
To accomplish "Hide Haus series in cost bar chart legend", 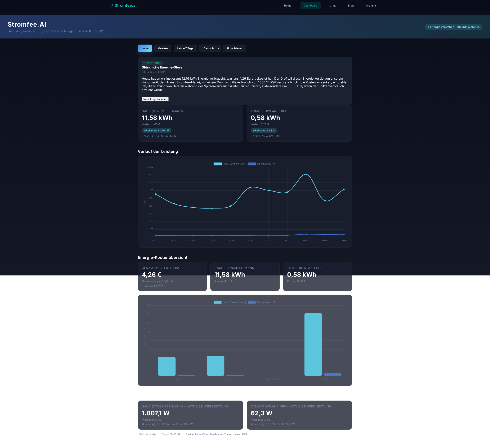I will (218, 302).
